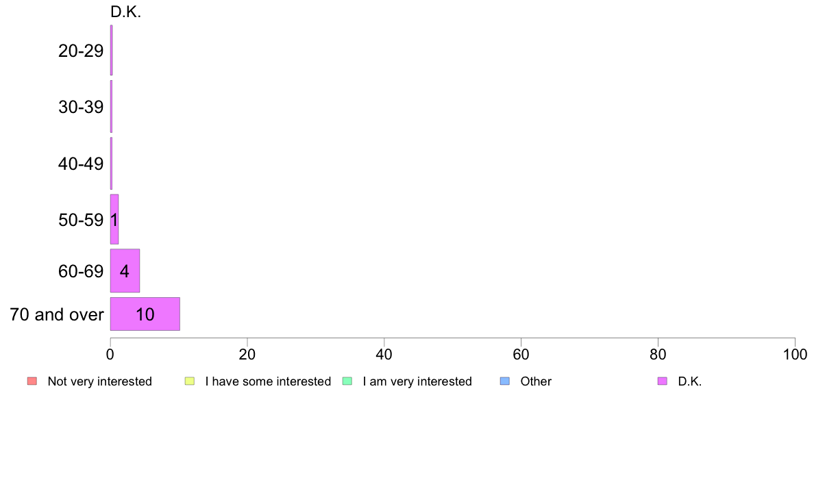The image size is (814, 504).
Task: Click the yellow I have some interested swatch
Action: click(x=190, y=381)
